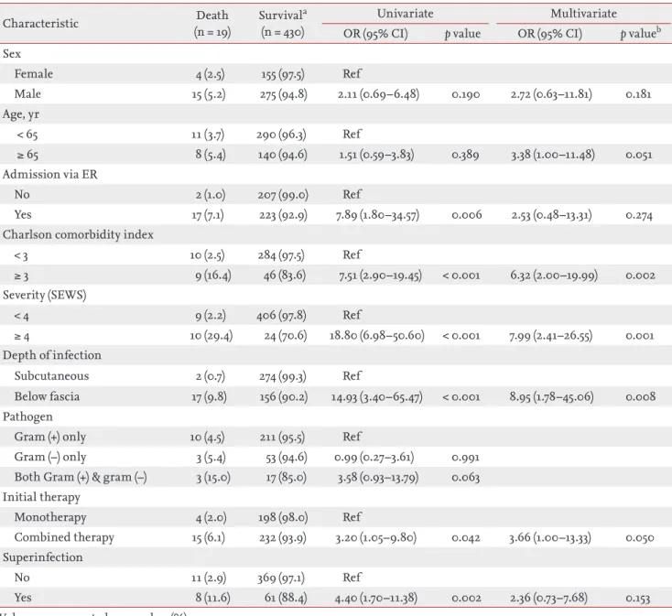The height and width of the screenshot is (616, 672).
Task: Click p value 0.008
Action: click(640, 397)
